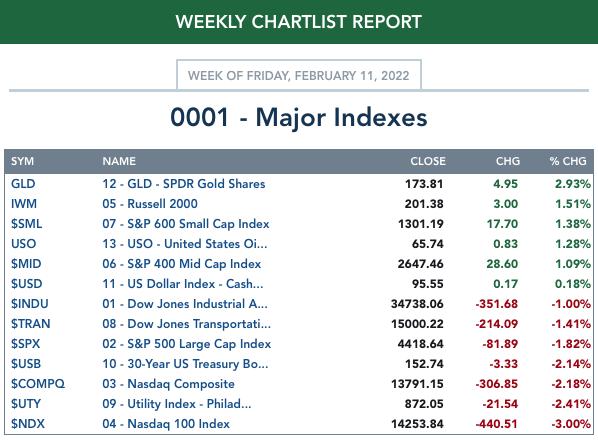This screenshot has height=440, width=598.
Task: Open the GLD symbol link
Action: point(23,184)
